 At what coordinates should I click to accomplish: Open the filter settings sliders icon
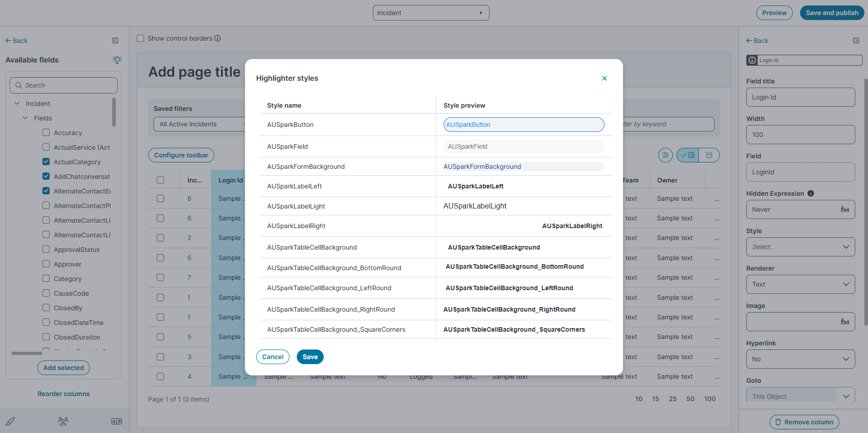(x=666, y=155)
